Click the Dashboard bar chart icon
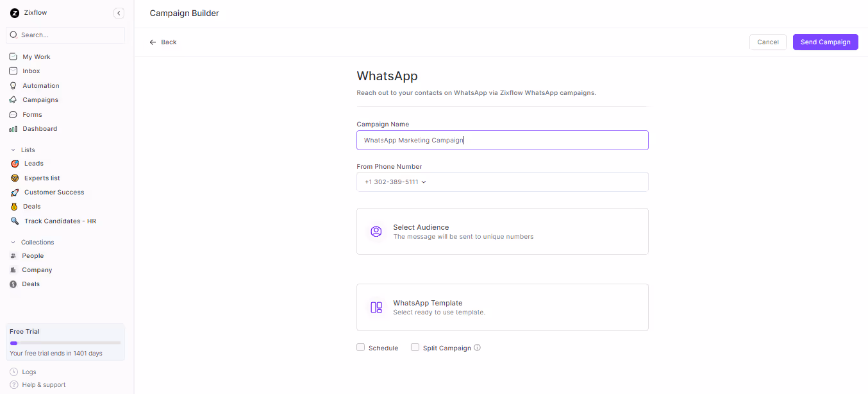This screenshot has height=394, width=868. (x=13, y=128)
